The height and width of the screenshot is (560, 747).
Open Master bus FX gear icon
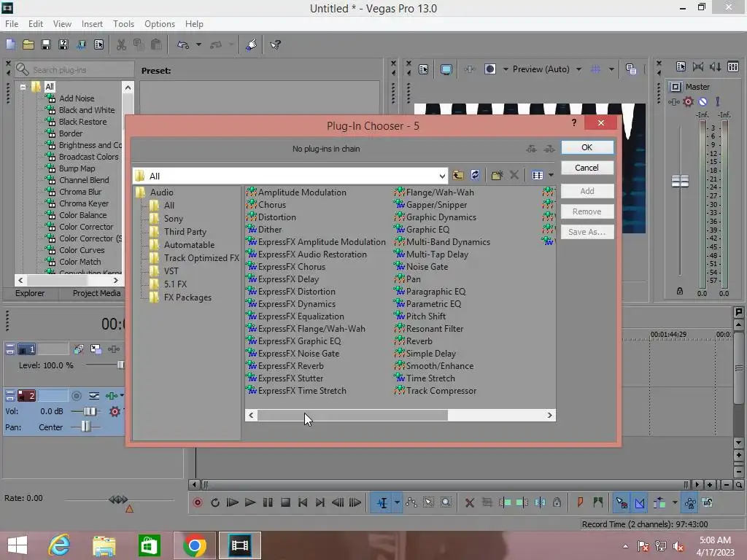point(688,101)
